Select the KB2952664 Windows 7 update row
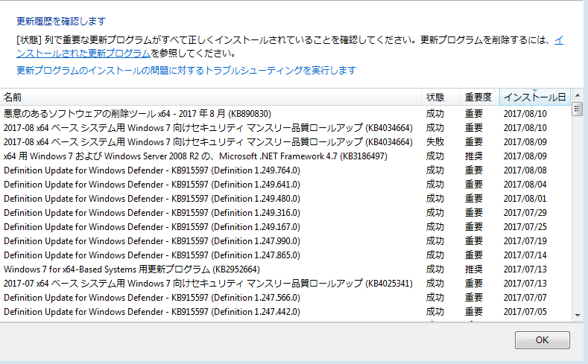The image size is (588, 364). tap(130, 269)
